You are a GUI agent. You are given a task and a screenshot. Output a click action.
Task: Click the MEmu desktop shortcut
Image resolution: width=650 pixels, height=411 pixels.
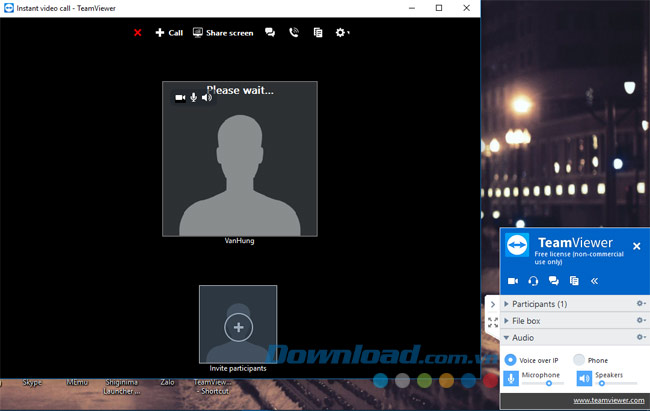77,383
